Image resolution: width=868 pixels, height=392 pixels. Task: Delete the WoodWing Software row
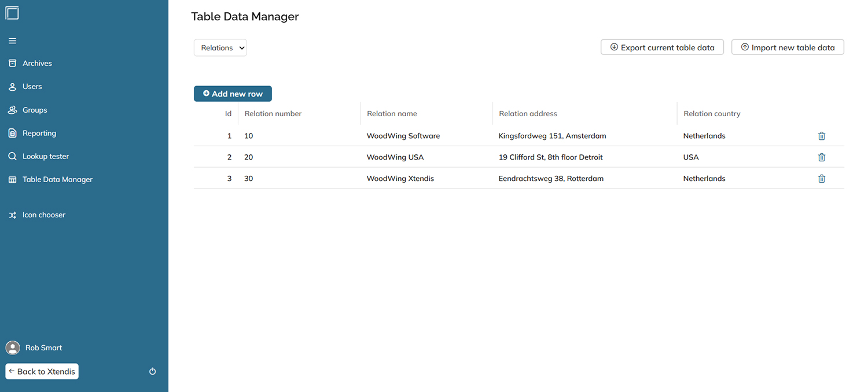tap(822, 136)
